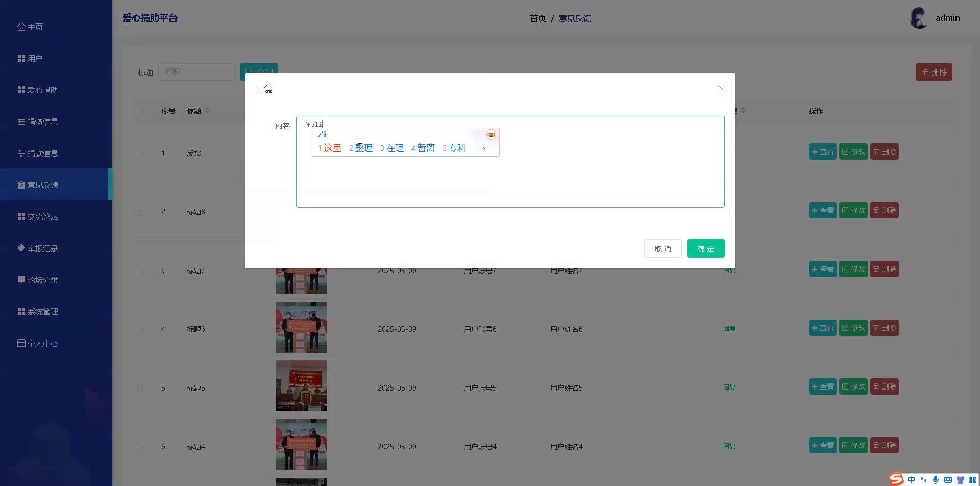
Task: Click the Sogou microphone voice input icon
Action: point(935,480)
